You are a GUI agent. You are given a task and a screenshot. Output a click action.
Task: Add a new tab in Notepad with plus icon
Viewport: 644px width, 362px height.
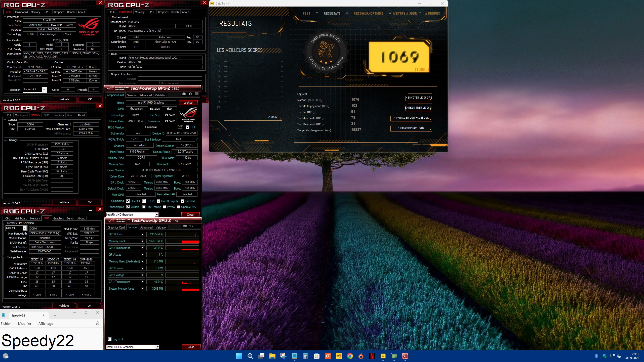pos(55,315)
